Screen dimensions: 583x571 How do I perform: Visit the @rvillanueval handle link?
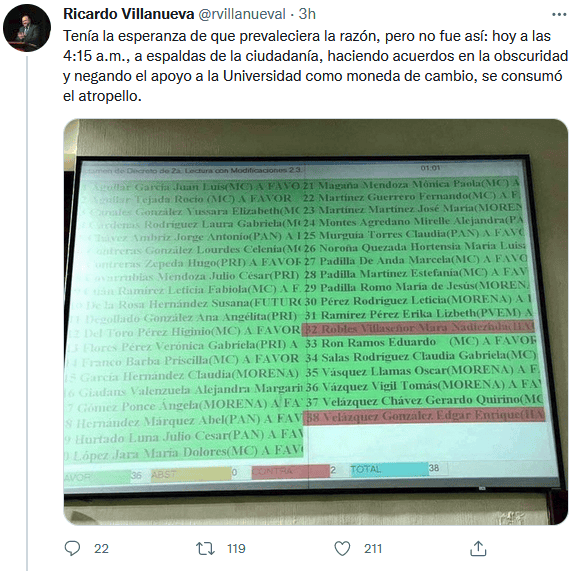pos(242,14)
